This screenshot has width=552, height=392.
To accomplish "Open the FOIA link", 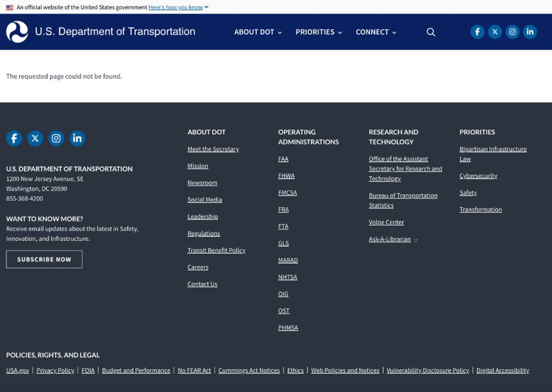I will point(88,370).
